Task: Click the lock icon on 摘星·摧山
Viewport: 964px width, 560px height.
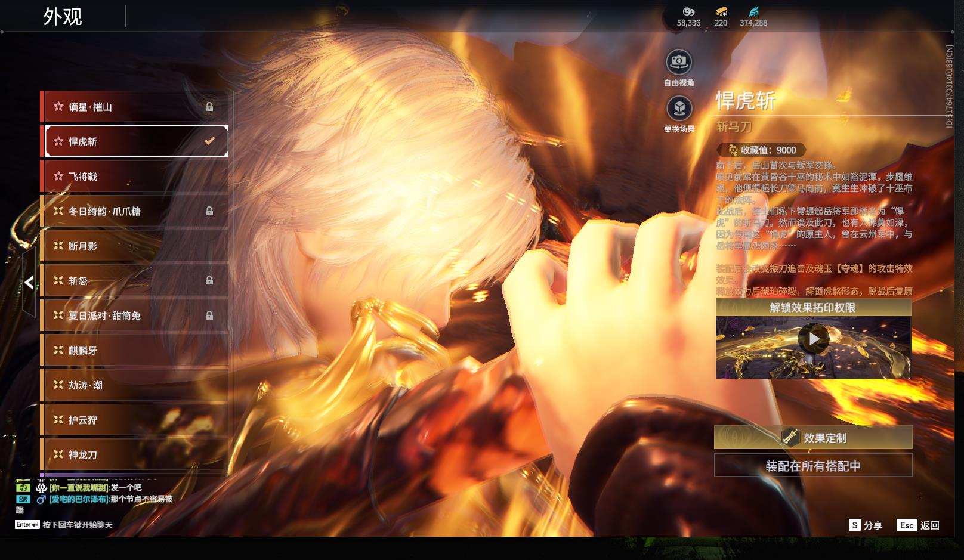Action: (x=209, y=107)
